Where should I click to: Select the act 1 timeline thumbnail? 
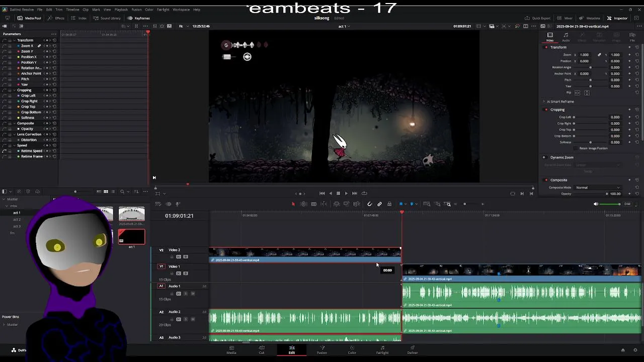point(131,236)
